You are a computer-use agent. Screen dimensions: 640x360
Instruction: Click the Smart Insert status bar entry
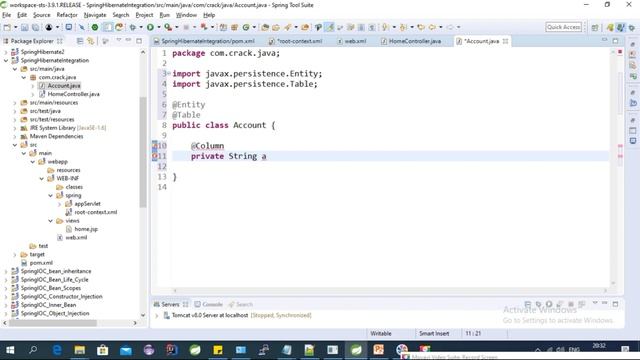point(434,333)
